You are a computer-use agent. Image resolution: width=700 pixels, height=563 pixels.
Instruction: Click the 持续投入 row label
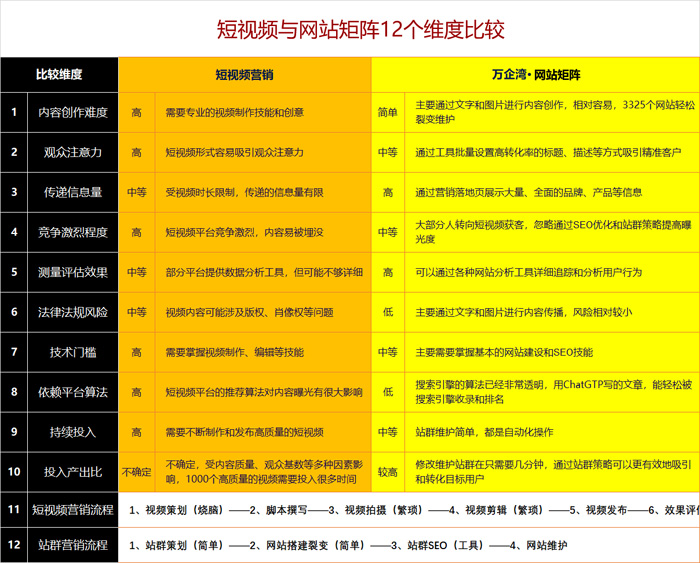(x=72, y=432)
